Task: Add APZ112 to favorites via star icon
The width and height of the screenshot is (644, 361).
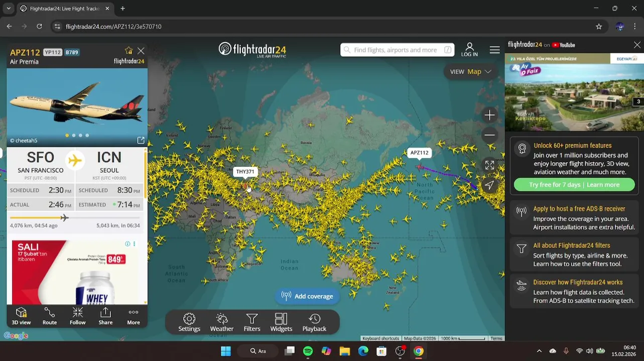Action: click(129, 51)
